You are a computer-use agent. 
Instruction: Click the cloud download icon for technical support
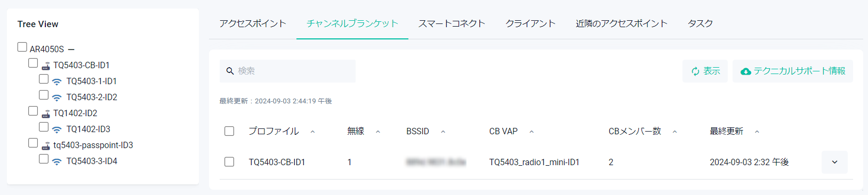[746, 71]
